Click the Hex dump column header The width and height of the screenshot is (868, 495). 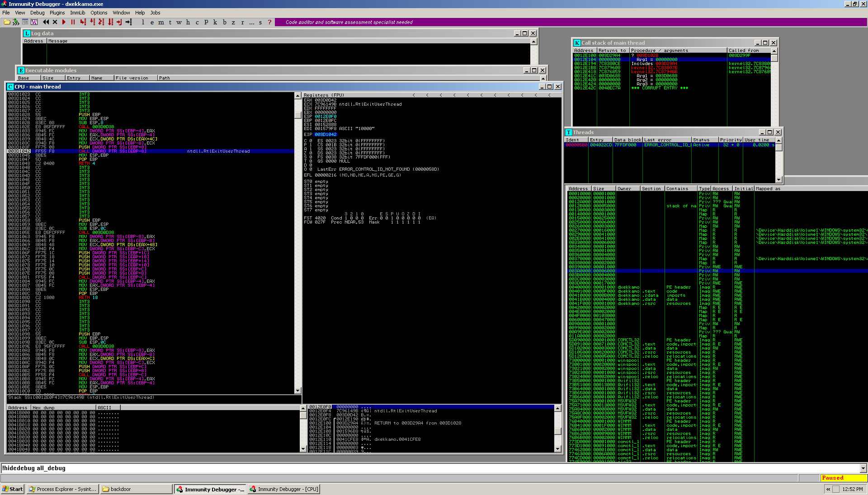pos(64,407)
